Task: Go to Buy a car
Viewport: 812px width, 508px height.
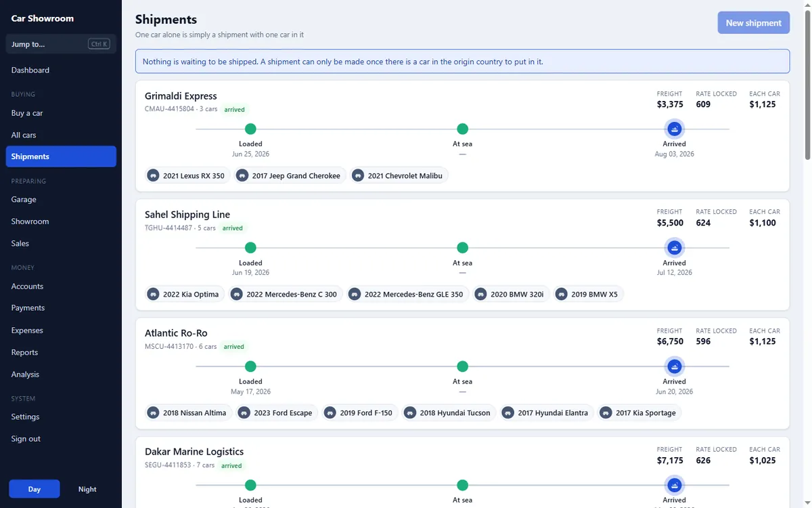Action: pos(61,113)
